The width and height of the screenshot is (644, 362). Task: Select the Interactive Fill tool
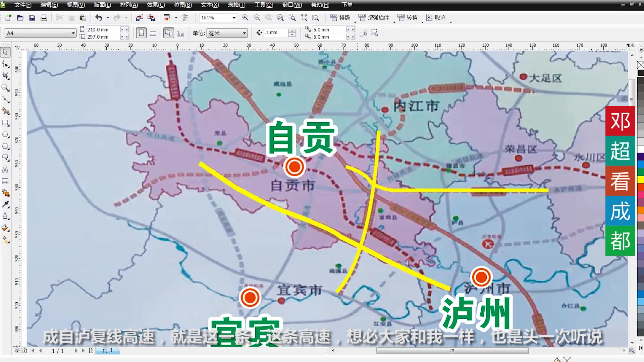tap(5, 239)
